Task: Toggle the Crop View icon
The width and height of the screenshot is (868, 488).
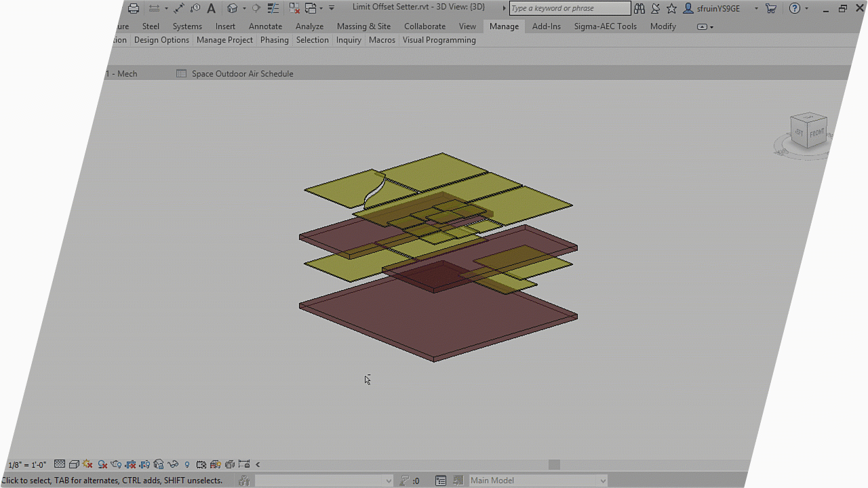Action: point(130,464)
